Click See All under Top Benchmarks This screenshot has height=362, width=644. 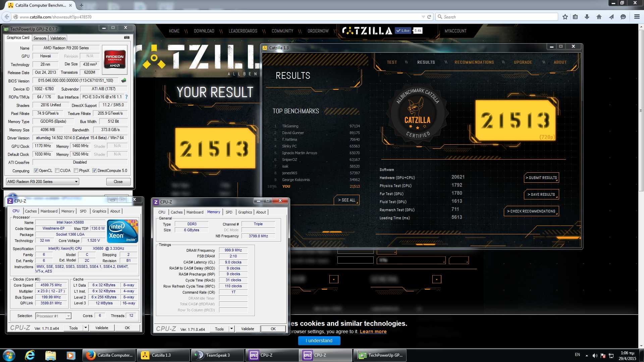point(346,200)
